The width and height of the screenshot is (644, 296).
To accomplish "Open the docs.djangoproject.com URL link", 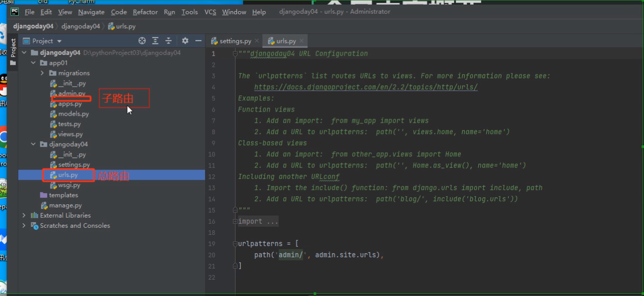I will coord(366,87).
